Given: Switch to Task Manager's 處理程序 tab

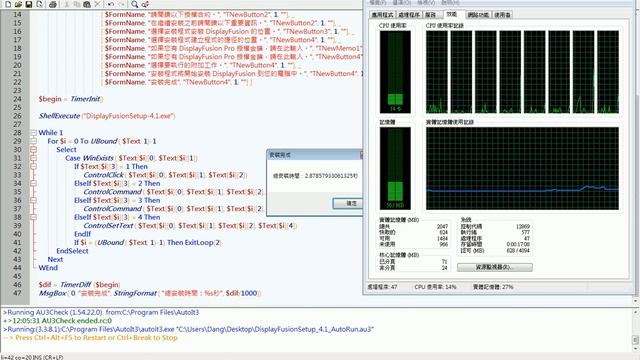Looking at the screenshot, I should [409, 15].
